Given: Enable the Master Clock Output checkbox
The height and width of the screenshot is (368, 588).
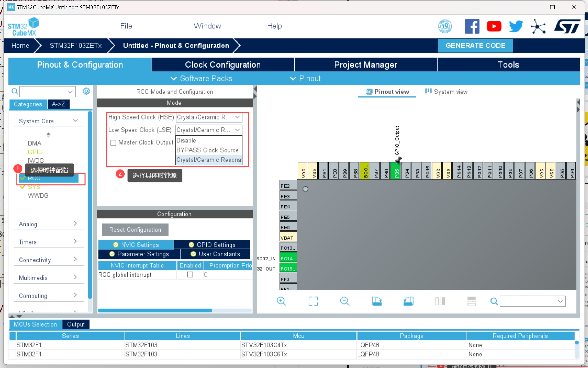Looking at the screenshot, I should click(114, 142).
